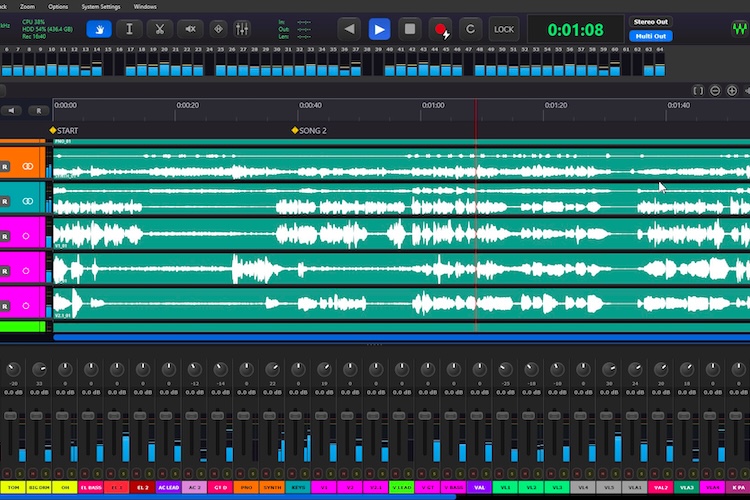This screenshot has width=750, height=500.
Task: Click the KEYS channel pan knob
Action: [x=298, y=369]
